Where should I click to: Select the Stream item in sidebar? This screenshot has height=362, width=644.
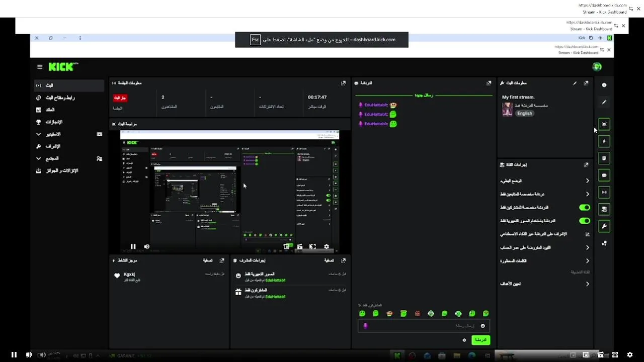[69, 85]
